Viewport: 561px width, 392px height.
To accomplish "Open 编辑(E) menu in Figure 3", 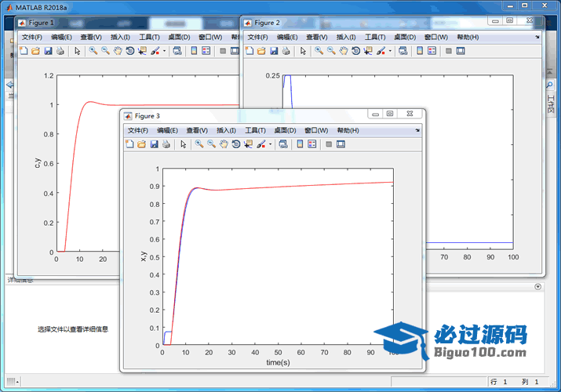I will click(x=167, y=130).
